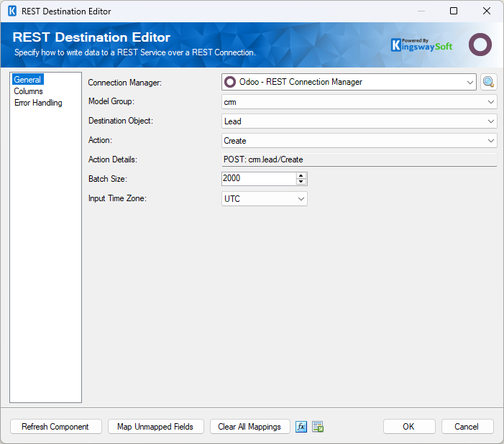Click the Connection Manager label

click(124, 83)
